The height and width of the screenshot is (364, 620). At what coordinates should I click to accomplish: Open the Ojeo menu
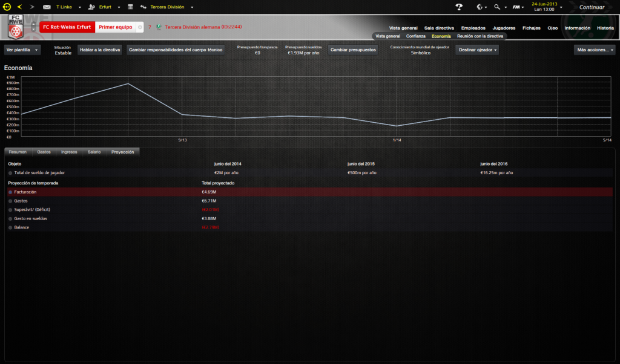click(552, 28)
